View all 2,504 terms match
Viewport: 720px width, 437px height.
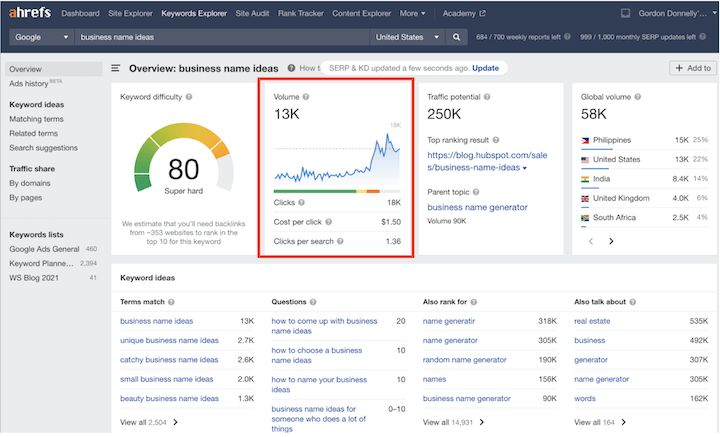click(149, 422)
